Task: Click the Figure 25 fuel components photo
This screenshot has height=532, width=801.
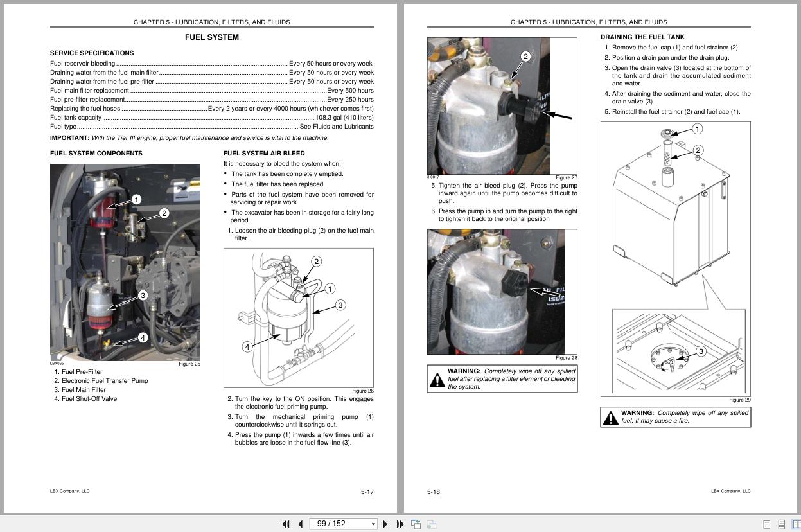Action: [x=125, y=262]
